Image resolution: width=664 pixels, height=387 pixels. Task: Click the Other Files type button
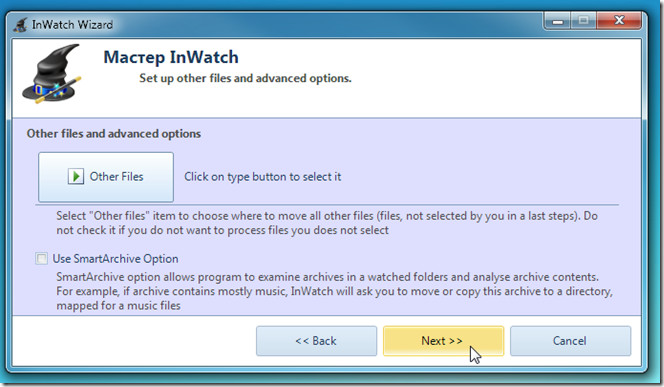click(106, 177)
